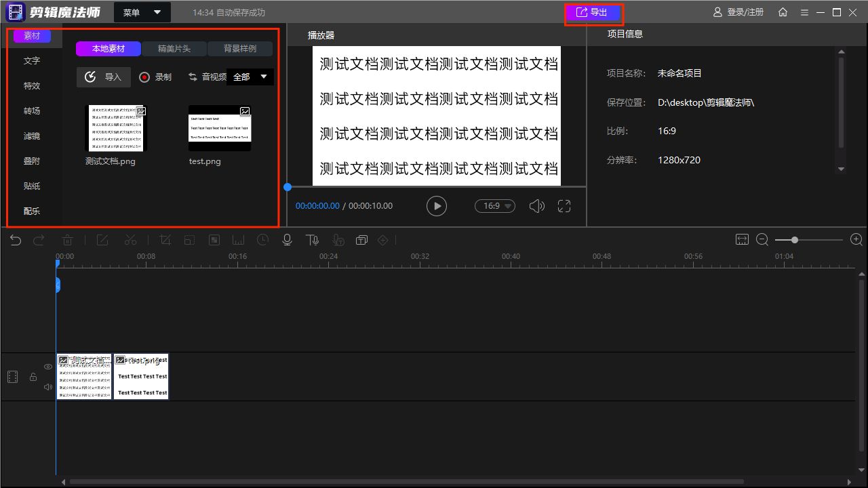The width and height of the screenshot is (868, 488).
Task: Click the text-to-speech T microphone icon
Action: coord(312,240)
